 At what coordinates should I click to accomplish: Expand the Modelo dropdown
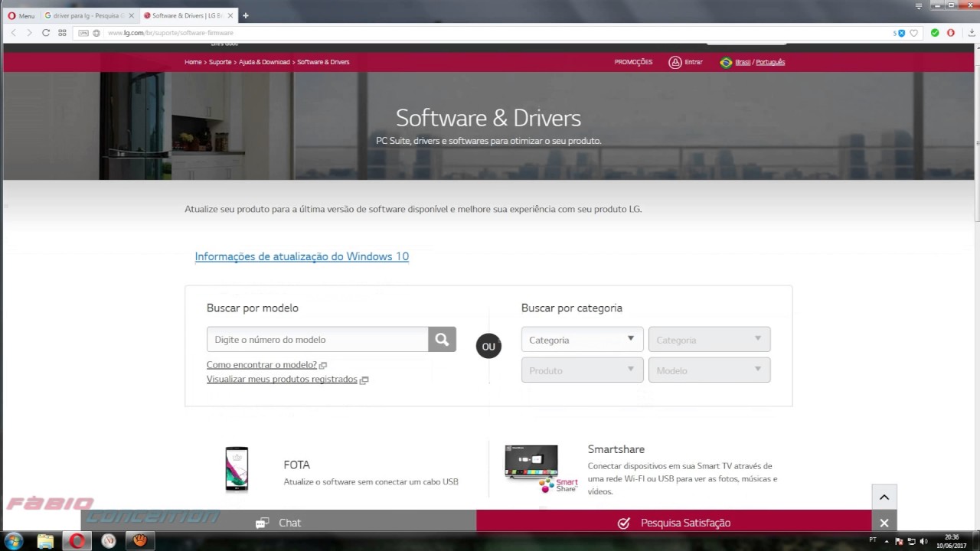(709, 370)
